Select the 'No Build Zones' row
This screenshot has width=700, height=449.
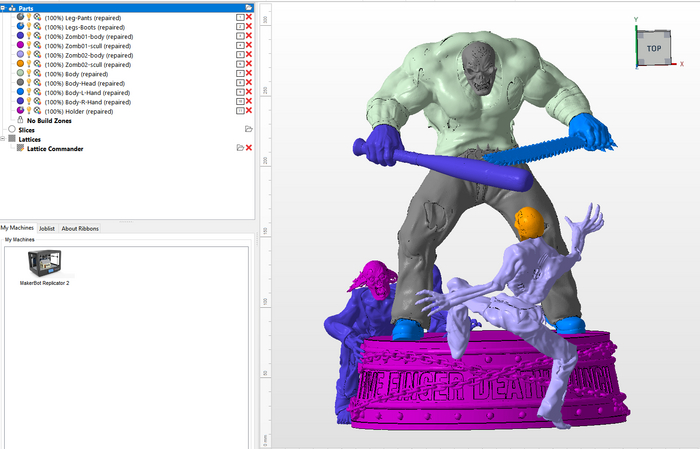pos(49,121)
